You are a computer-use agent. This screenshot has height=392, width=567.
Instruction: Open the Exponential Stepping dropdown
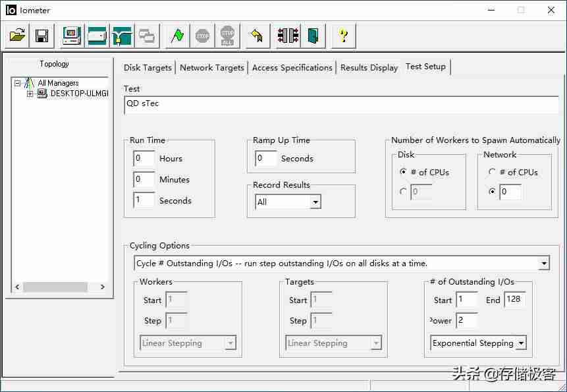pyautogui.click(x=521, y=343)
